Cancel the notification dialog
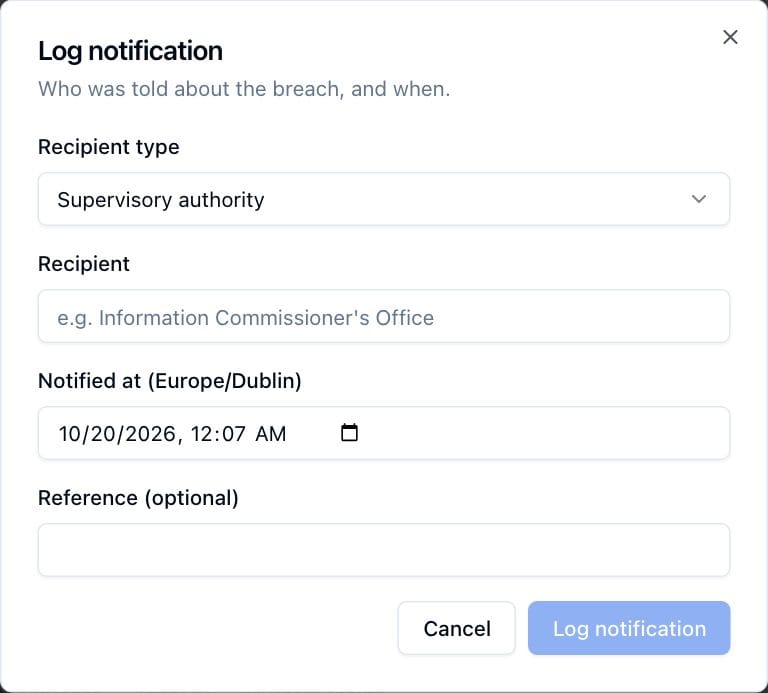Viewport: 768px width, 693px height. pos(456,628)
